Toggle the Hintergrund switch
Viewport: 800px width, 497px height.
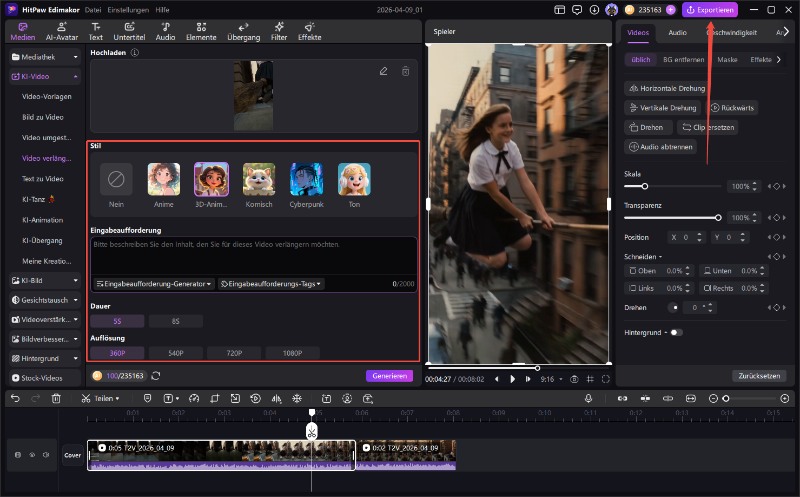tap(677, 332)
